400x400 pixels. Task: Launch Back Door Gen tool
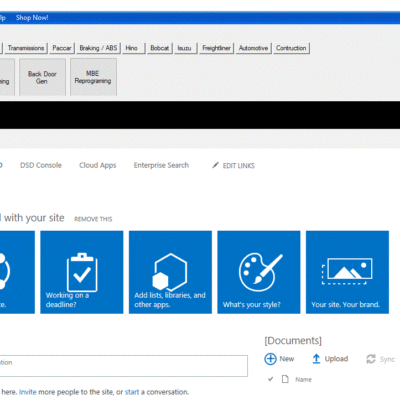click(x=42, y=77)
